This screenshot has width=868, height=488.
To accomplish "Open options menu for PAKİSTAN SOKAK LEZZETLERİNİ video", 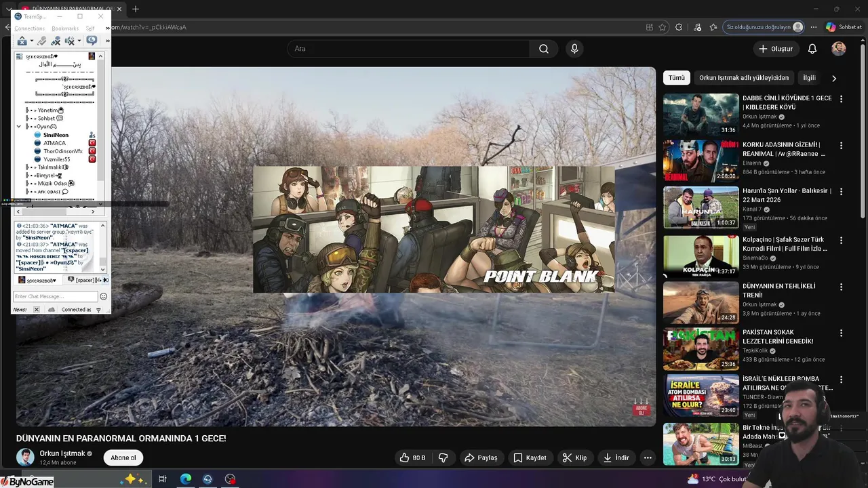I will pyautogui.click(x=841, y=333).
